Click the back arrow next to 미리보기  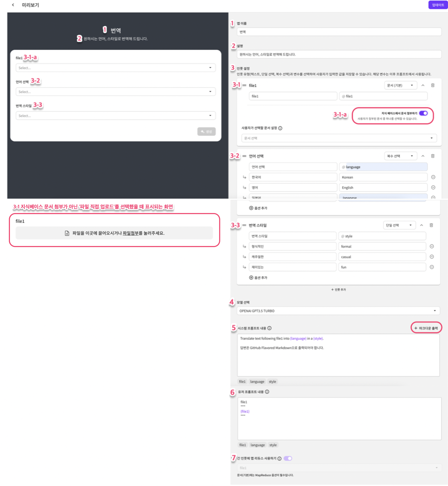coord(13,5)
